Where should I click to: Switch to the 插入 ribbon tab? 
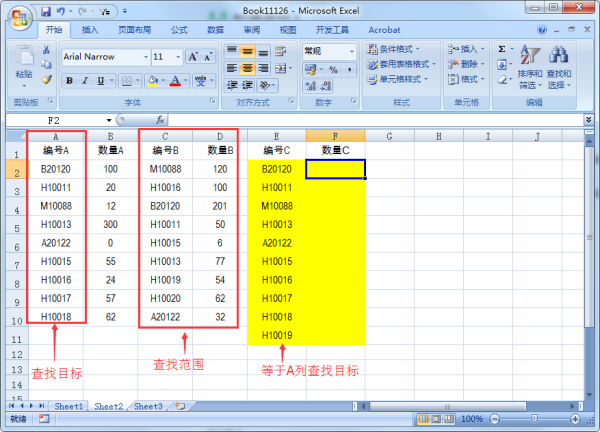tap(90, 30)
